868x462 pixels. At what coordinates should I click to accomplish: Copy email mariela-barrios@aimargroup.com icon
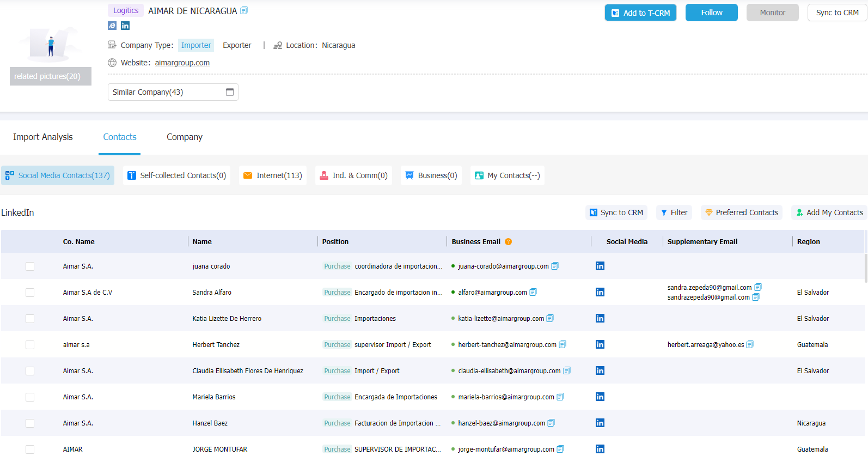(x=560, y=397)
